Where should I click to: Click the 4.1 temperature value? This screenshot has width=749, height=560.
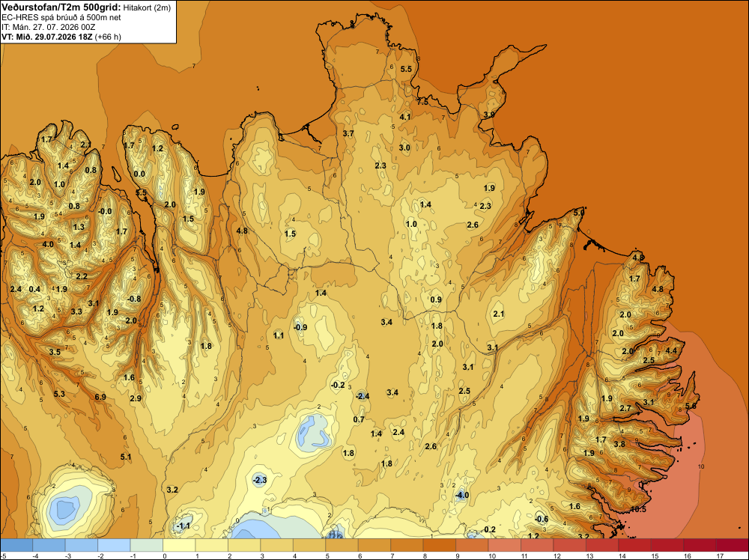[404, 117]
